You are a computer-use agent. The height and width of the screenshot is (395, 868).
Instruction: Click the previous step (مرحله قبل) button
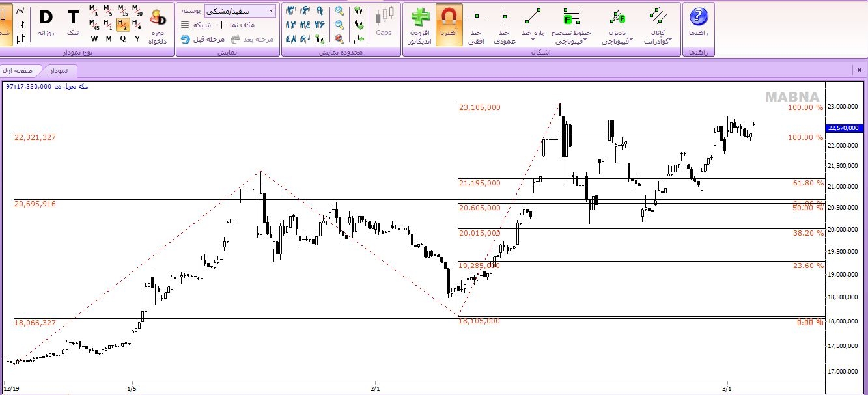(203, 39)
